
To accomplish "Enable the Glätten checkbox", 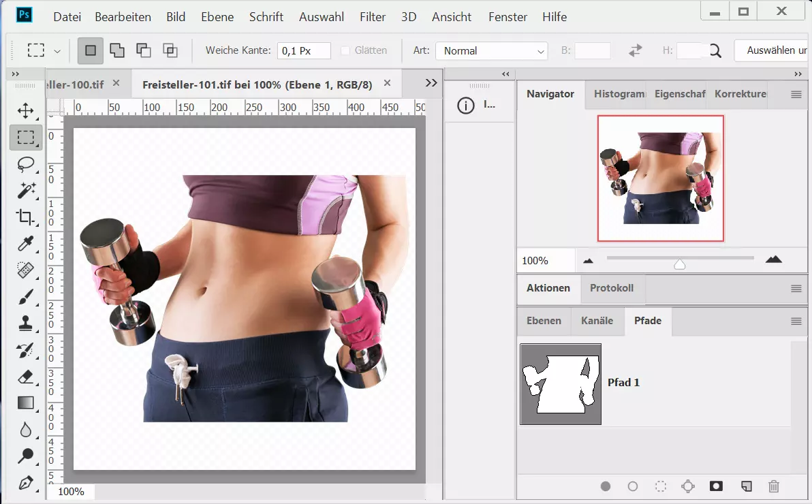I will (x=345, y=50).
